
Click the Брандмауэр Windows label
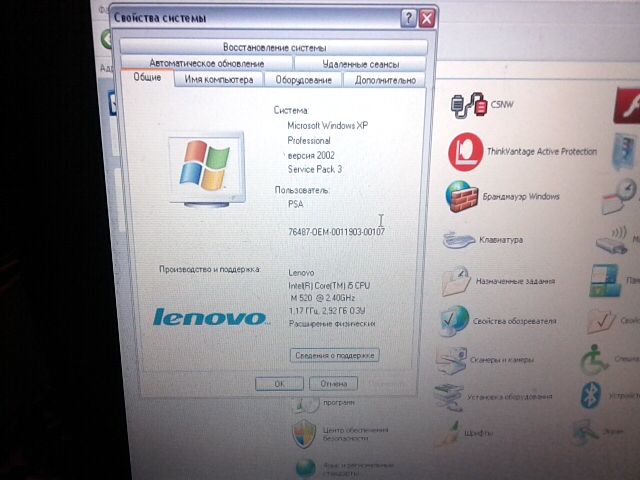[x=521, y=196]
